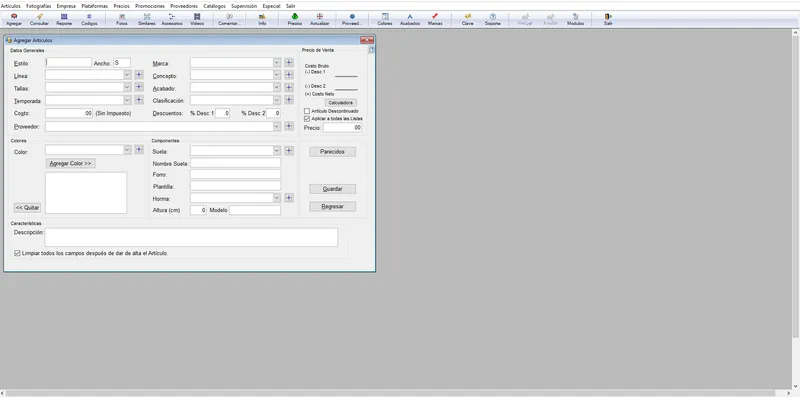Click the Parecidos button
800x397 pixels.
pos(333,152)
